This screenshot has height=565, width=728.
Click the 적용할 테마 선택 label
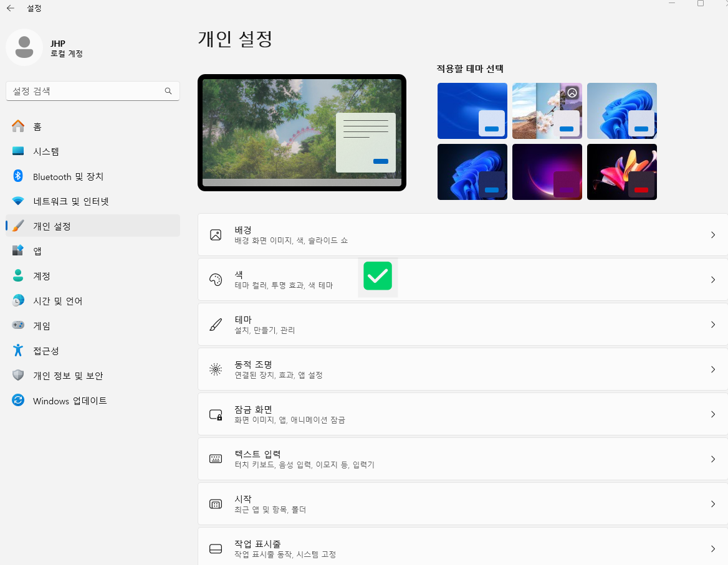pyautogui.click(x=470, y=69)
